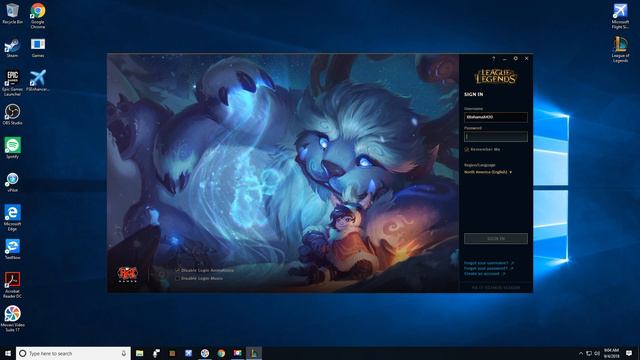Open the Acrobat Reader DC desktop icon
The width and height of the screenshot is (640, 360).
12,285
